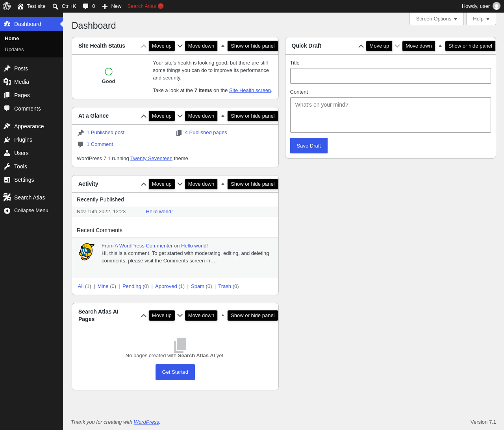Image resolution: width=504 pixels, height=430 pixels.
Task: Click into the Quick Draft Title field
Action: click(x=391, y=76)
